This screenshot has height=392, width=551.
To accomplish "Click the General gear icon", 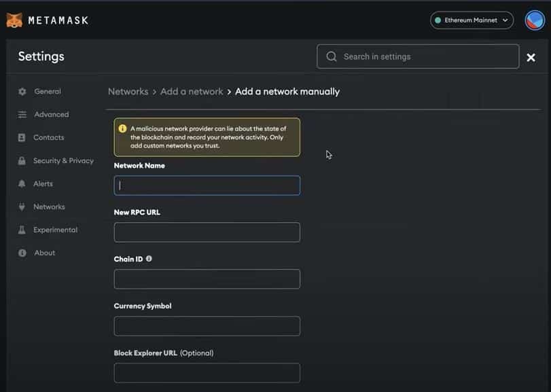I will click(22, 92).
